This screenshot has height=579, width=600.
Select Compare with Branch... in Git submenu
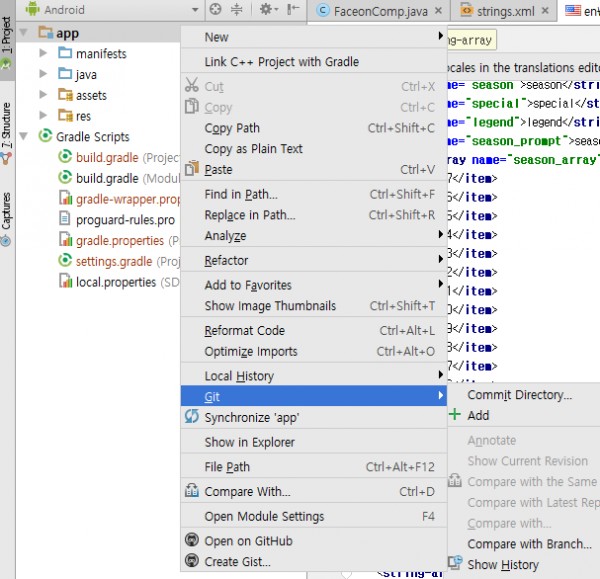tap(524, 544)
